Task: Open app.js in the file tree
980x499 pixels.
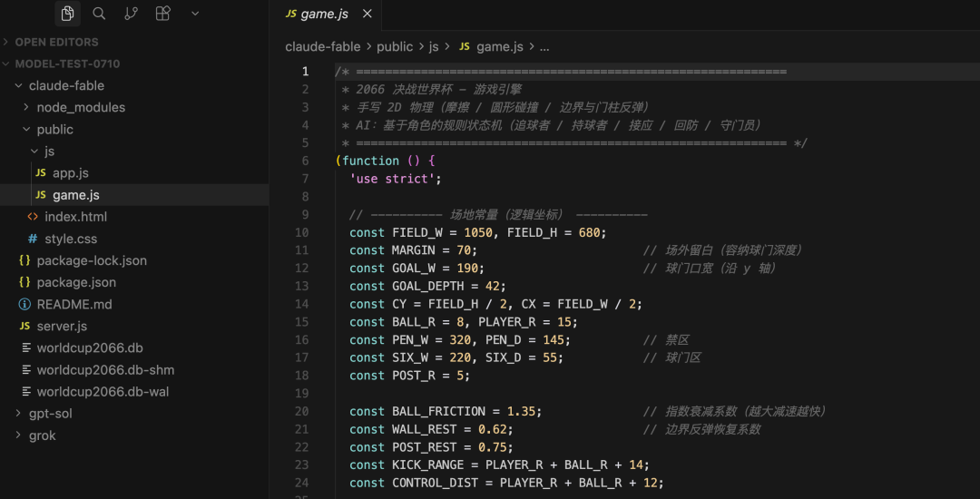Action: 134,173
